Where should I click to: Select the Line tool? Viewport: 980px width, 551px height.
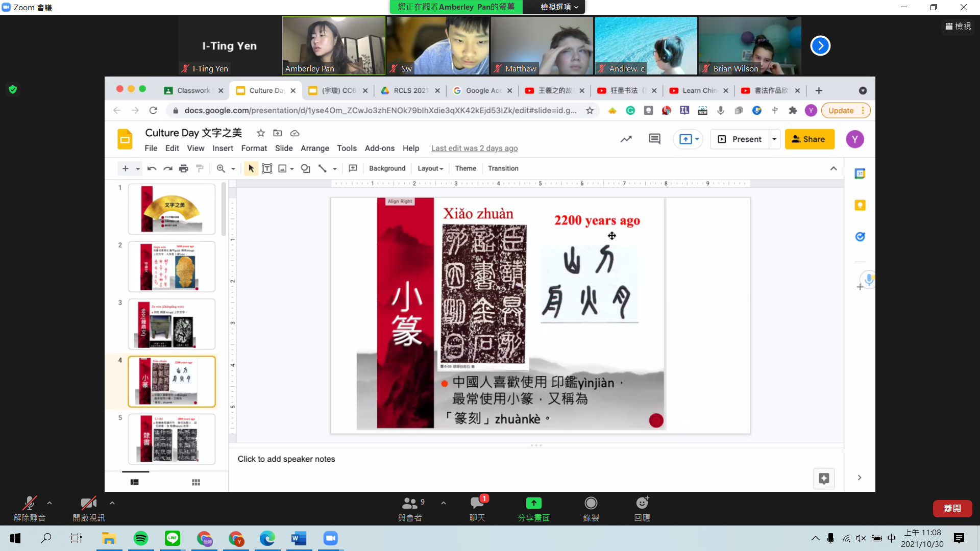tap(322, 168)
